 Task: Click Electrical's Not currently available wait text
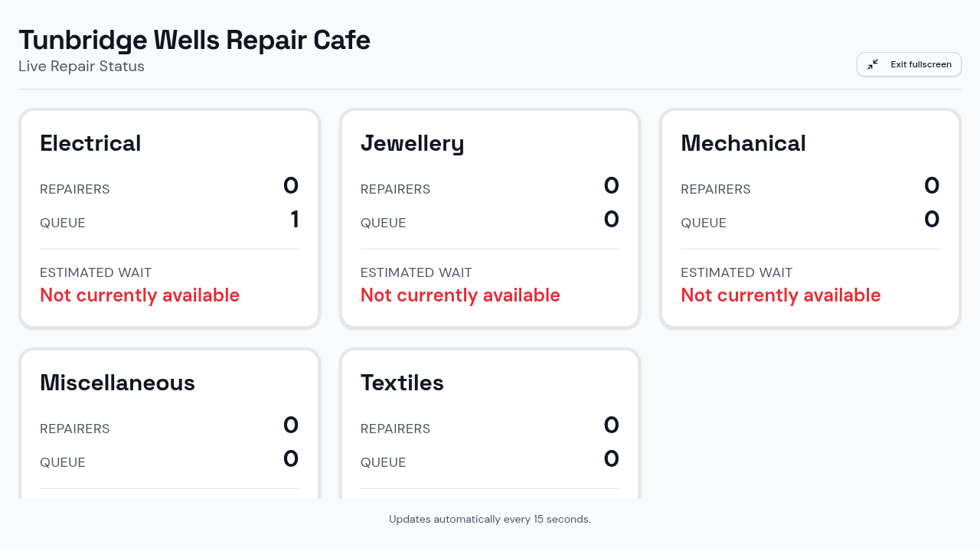139,295
